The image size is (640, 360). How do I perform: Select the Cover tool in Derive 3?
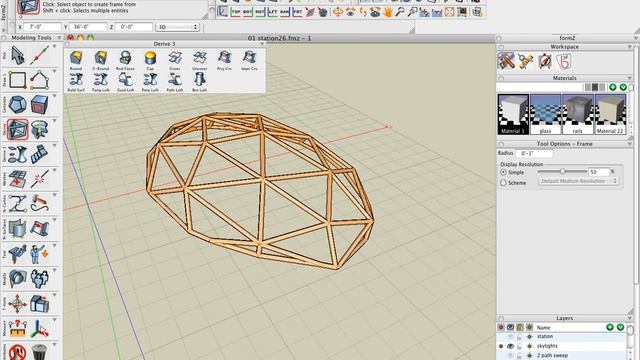click(x=175, y=60)
